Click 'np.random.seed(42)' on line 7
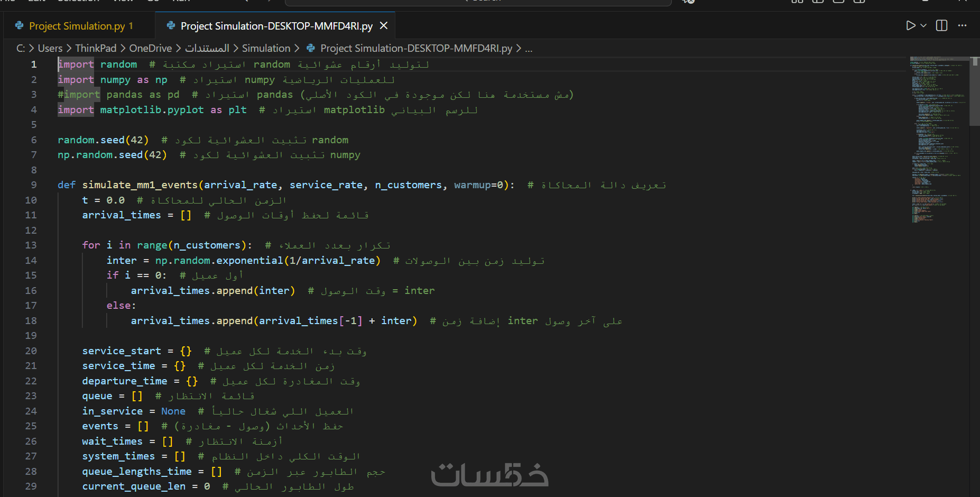 click(112, 155)
